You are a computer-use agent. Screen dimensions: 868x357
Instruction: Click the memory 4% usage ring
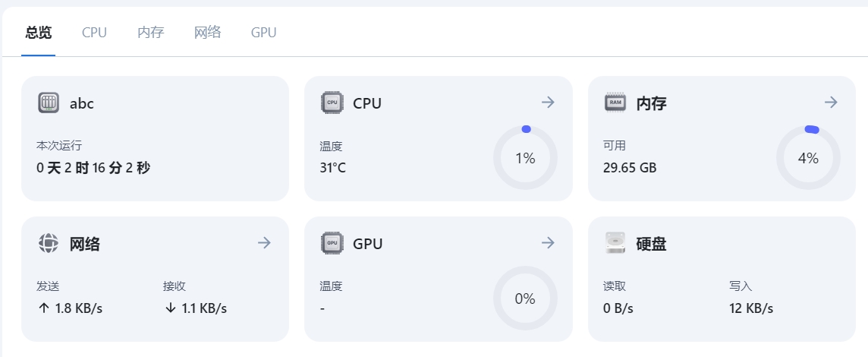coord(808,159)
